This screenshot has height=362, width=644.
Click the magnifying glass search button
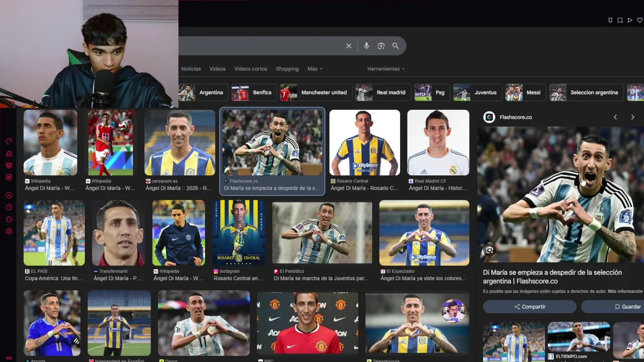pyautogui.click(x=395, y=46)
